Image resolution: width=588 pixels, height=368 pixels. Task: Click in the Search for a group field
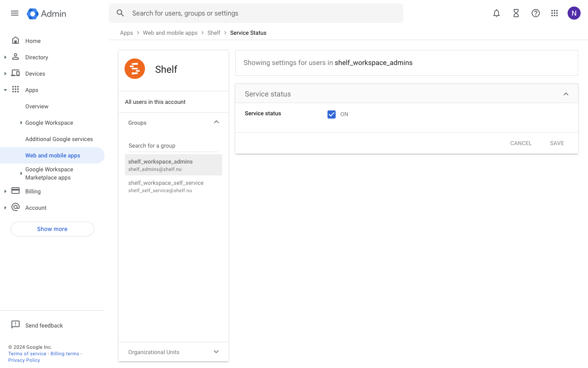point(173,146)
